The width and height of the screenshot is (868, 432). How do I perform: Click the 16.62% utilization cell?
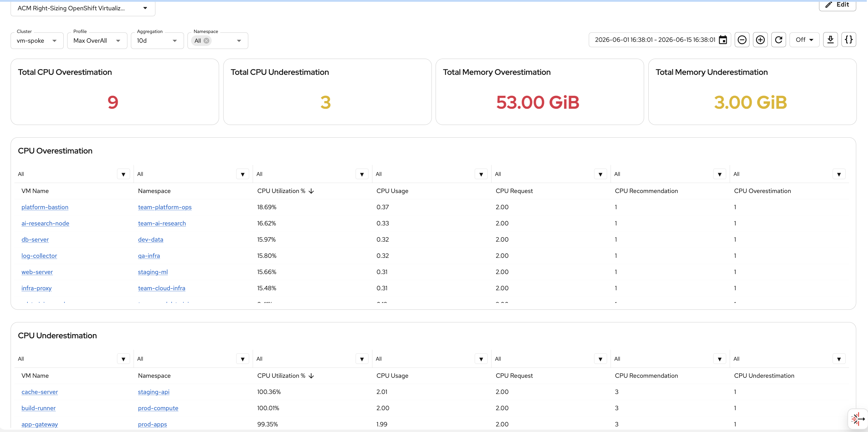coord(267,223)
